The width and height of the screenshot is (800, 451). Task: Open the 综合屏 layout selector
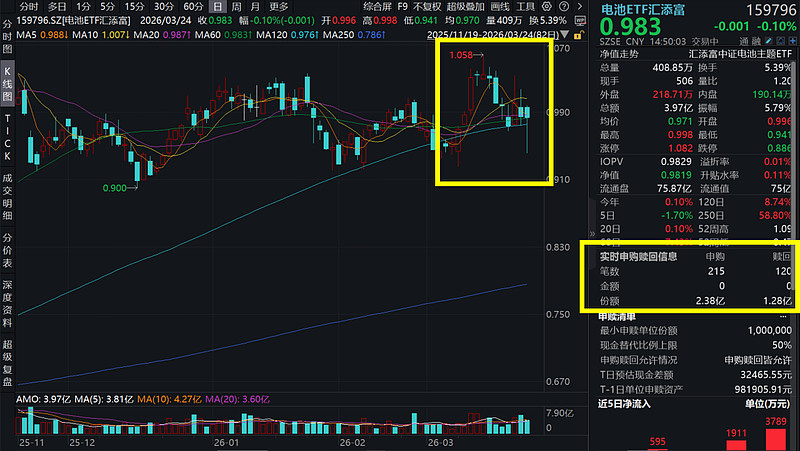376,7
